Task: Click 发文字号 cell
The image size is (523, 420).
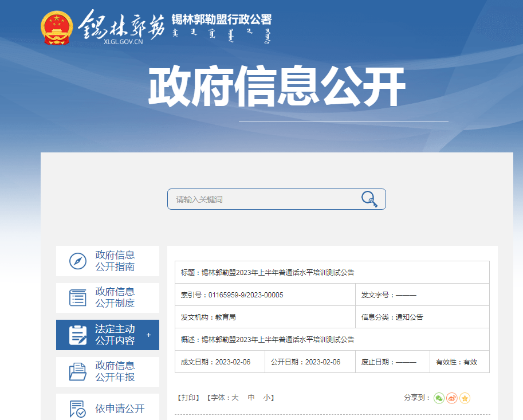Action: tap(422, 295)
